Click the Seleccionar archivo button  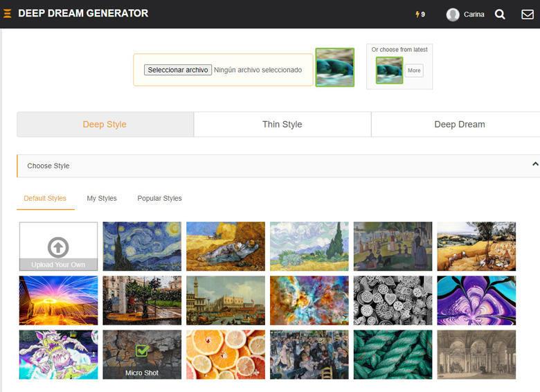pos(178,70)
